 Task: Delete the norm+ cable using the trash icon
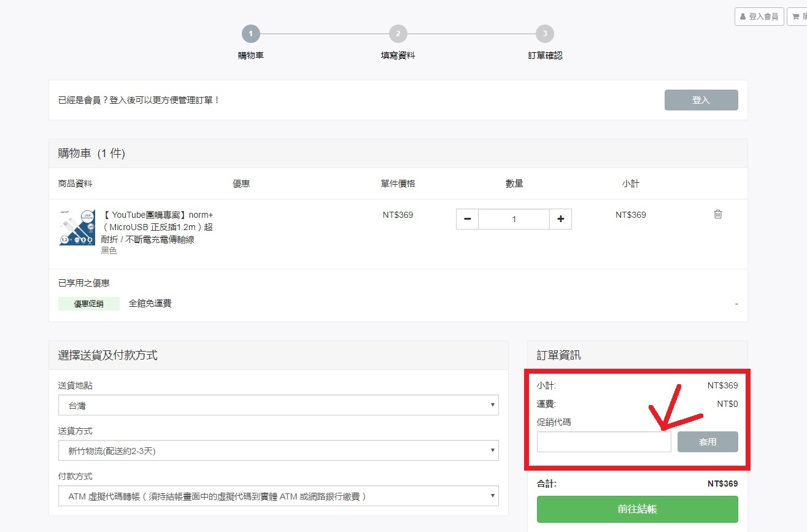click(x=717, y=214)
